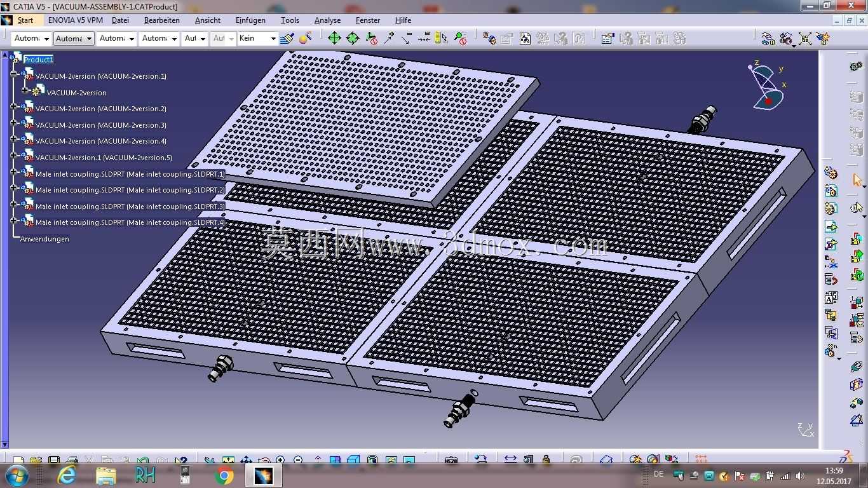This screenshot has height=488, width=868.
Task: Click Existing Component With Positioning icon
Action: pyautogui.click(x=831, y=243)
